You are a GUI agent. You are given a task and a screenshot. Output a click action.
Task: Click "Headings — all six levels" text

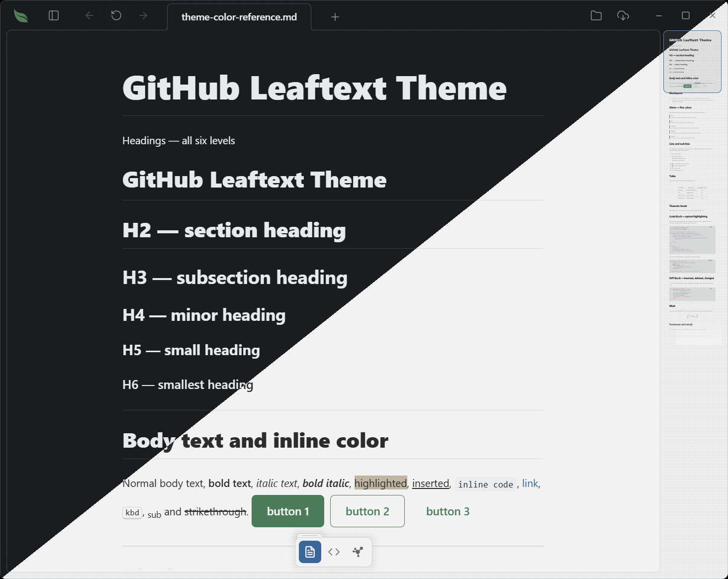pyautogui.click(x=179, y=141)
